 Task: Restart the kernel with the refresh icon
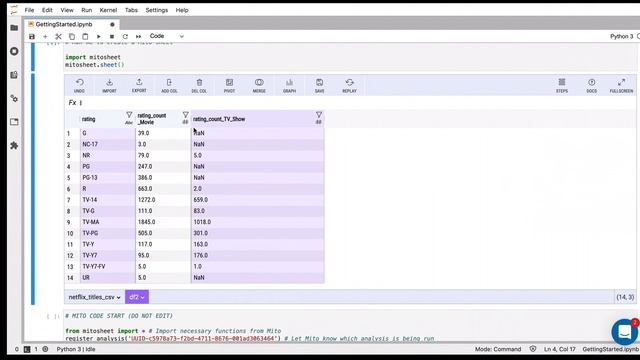click(x=125, y=36)
